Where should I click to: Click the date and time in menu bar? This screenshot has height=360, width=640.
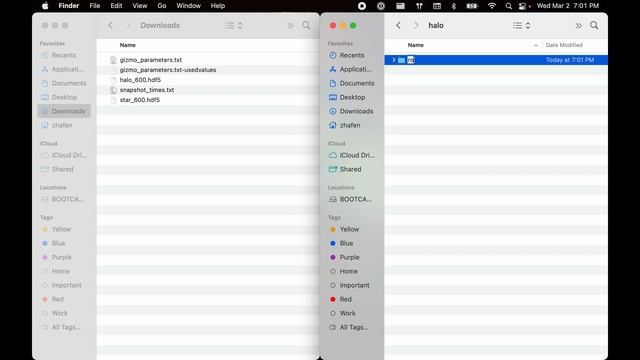[x=568, y=6]
